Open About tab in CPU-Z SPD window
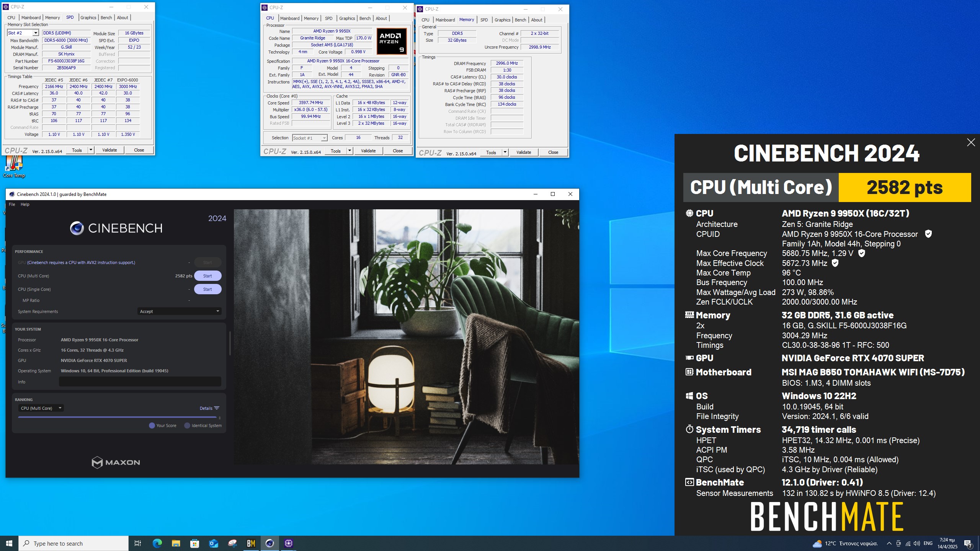The height and width of the screenshot is (551, 980). point(122,18)
